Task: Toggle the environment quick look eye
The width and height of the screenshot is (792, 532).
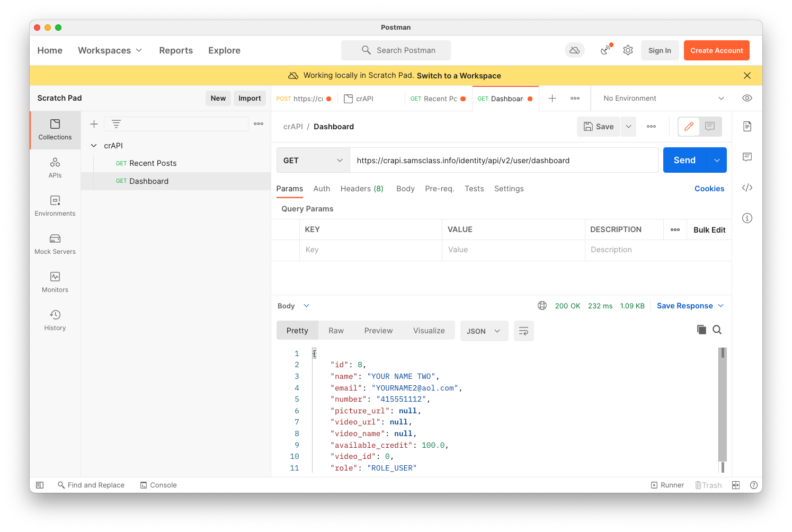Action: click(747, 98)
